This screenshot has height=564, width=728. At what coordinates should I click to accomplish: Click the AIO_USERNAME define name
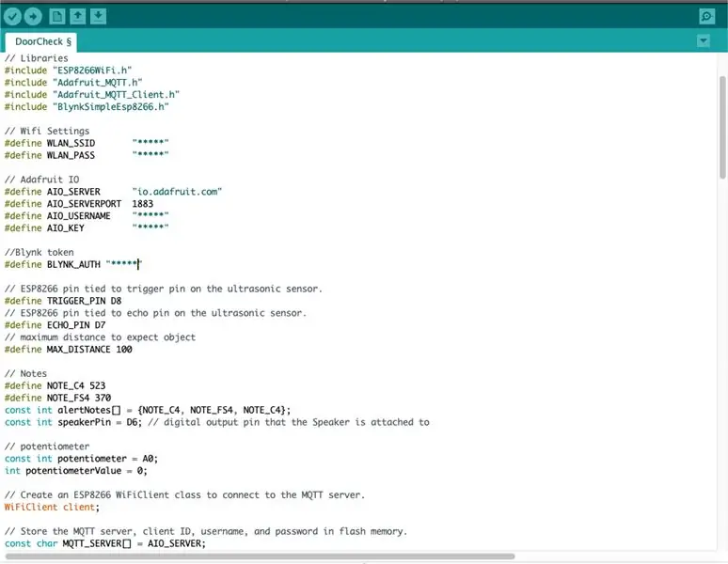(x=78, y=215)
